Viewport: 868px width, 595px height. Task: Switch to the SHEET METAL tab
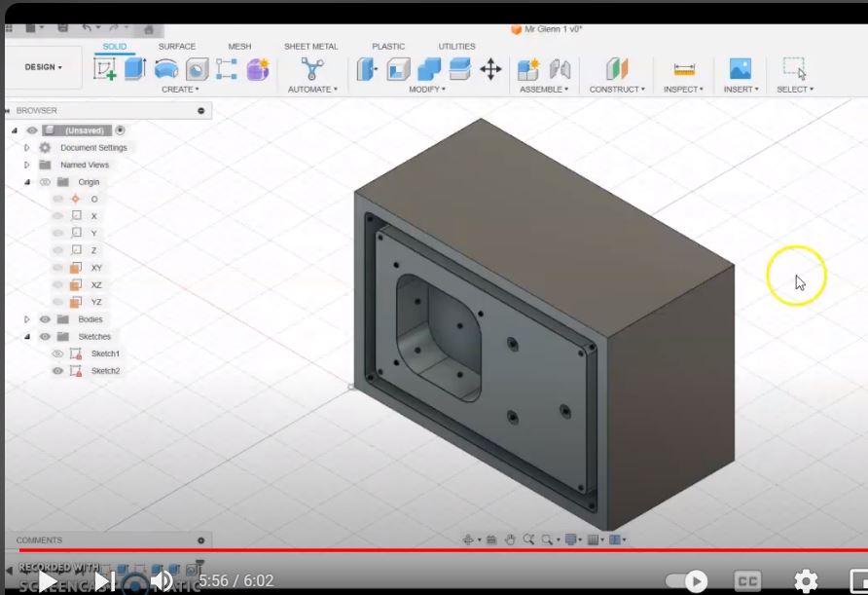311,47
